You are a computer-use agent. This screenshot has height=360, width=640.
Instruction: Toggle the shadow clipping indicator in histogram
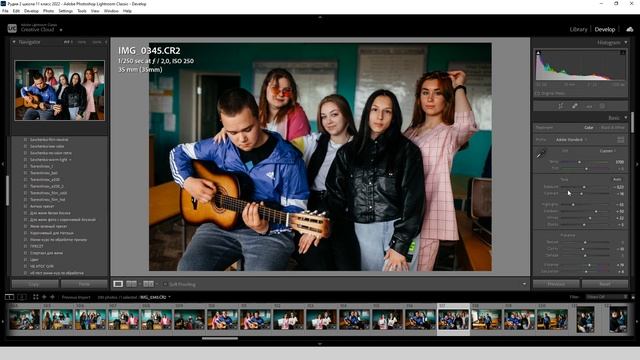point(538,53)
